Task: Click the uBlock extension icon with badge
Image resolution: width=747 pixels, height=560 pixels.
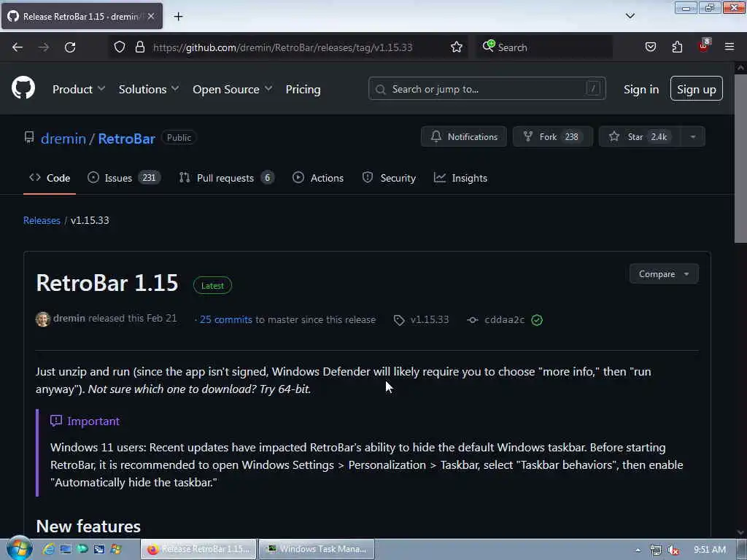Action: tap(704, 46)
